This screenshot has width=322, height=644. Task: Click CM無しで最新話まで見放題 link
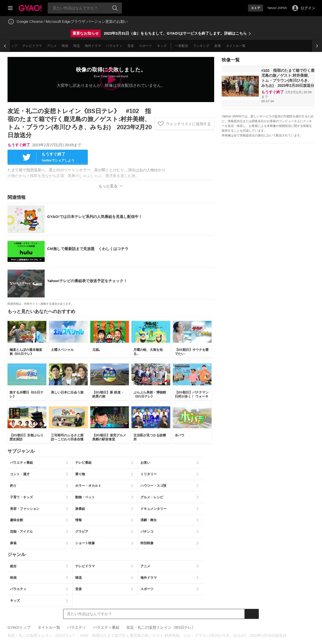88,249
